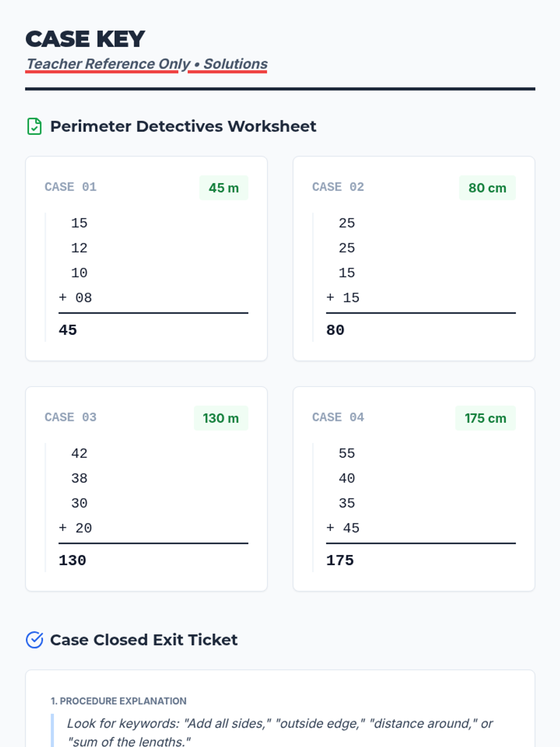The width and height of the screenshot is (560, 747).
Task: Click the Perimeter Detectives Worksheet heading
Action: click(x=183, y=127)
